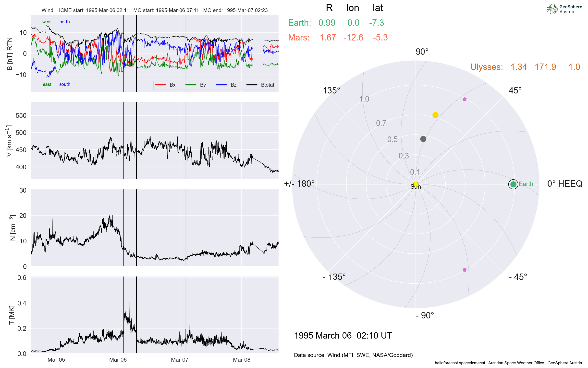Screen dimensions: 588x368
Task: Click the MO start time text in title
Action: click(x=166, y=10)
